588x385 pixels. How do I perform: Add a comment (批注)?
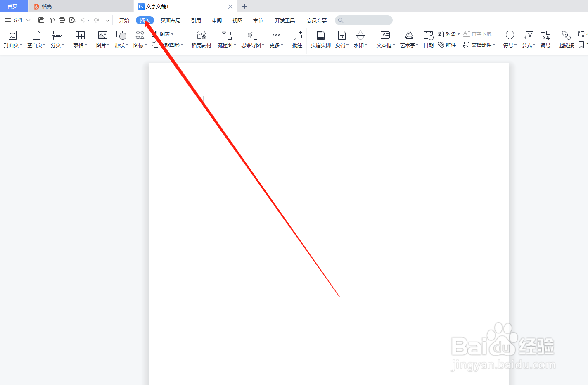point(297,39)
